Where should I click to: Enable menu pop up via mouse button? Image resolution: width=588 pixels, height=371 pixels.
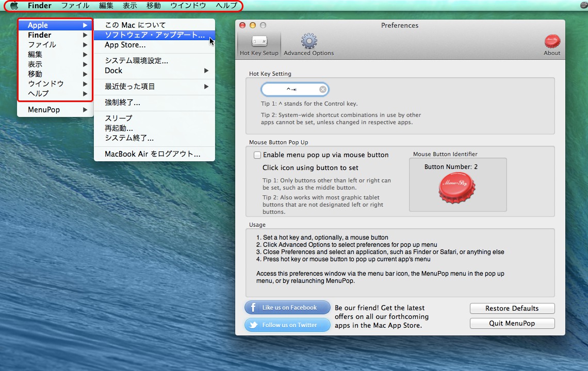pos(257,155)
